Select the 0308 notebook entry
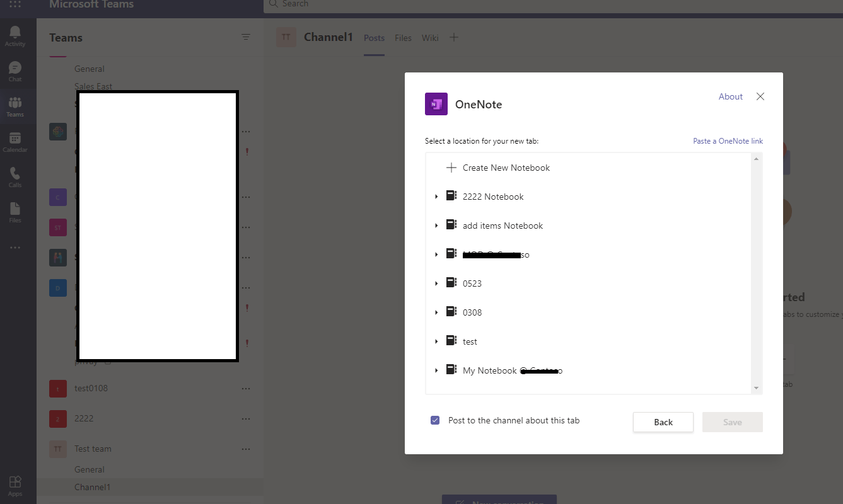The image size is (843, 504). click(x=472, y=312)
